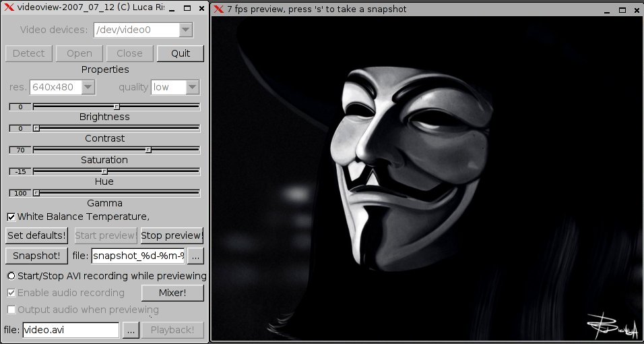
Task: Click the webcam preview image
Action: (426, 179)
